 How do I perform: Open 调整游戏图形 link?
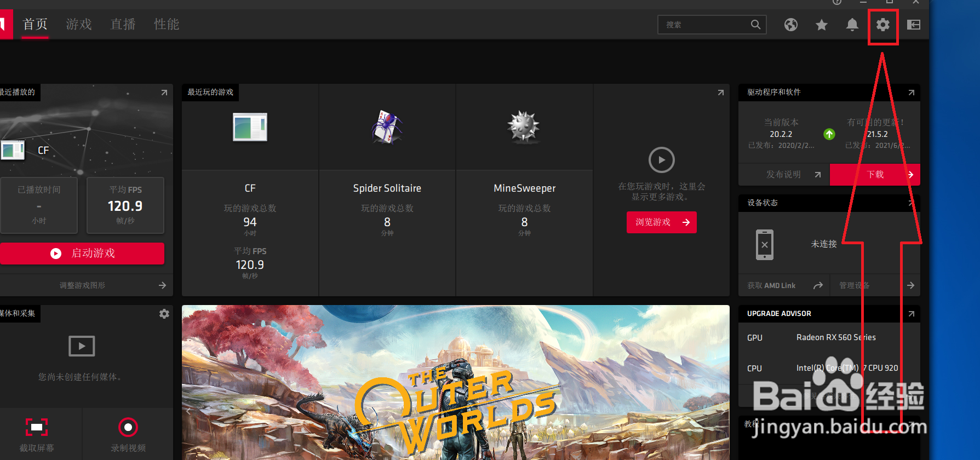click(x=82, y=285)
